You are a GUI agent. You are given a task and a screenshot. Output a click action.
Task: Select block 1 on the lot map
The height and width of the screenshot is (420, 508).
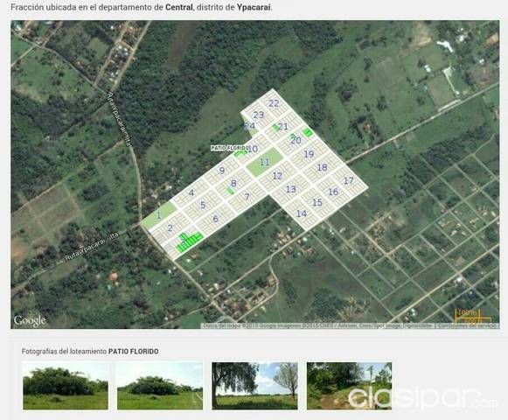click(x=159, y=215)
